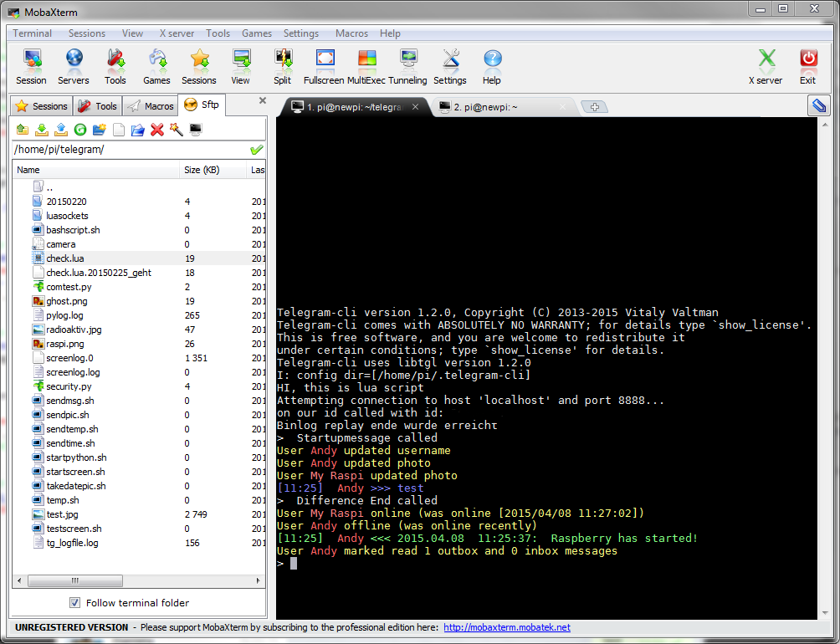Create new folder in Sftp panel

pos(99,130)
